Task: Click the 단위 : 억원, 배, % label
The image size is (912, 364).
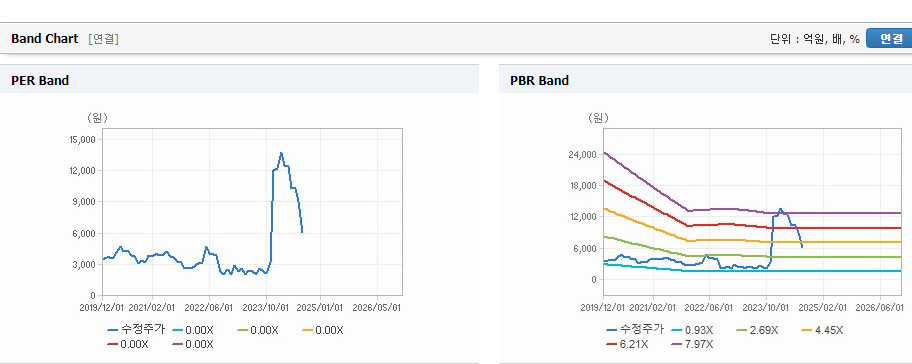Action: (814, 39)
